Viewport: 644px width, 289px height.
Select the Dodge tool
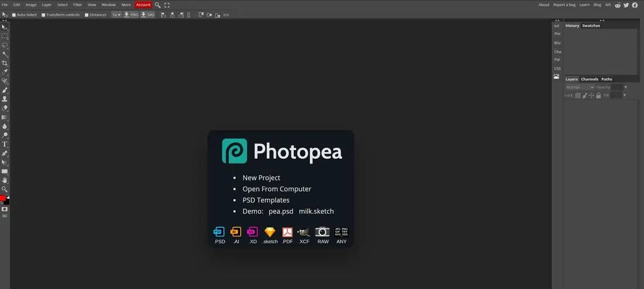(x=5, y=135)
